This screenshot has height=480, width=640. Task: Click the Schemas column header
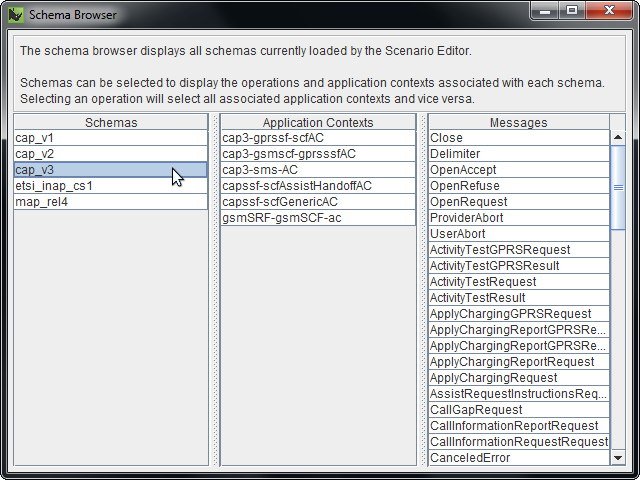[x=111, y=122]
